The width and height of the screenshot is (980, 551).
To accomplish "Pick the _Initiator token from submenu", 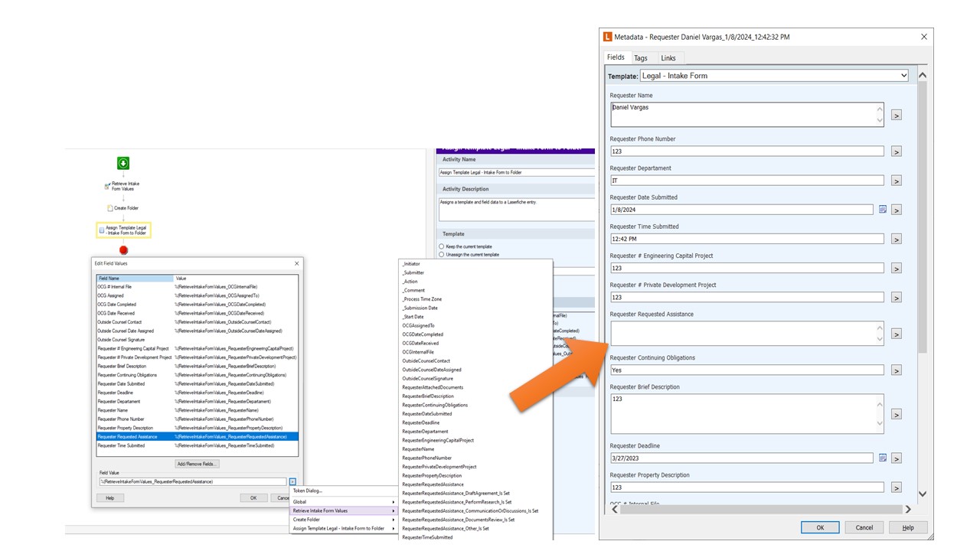I will click(x=411, y=264).
